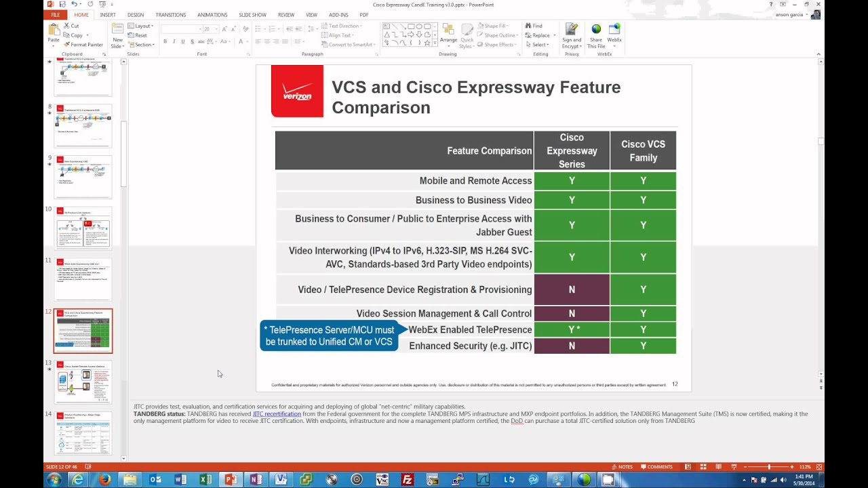868x488 pixels.
Task: Click the Align Text button
Action: click(338, 35)
